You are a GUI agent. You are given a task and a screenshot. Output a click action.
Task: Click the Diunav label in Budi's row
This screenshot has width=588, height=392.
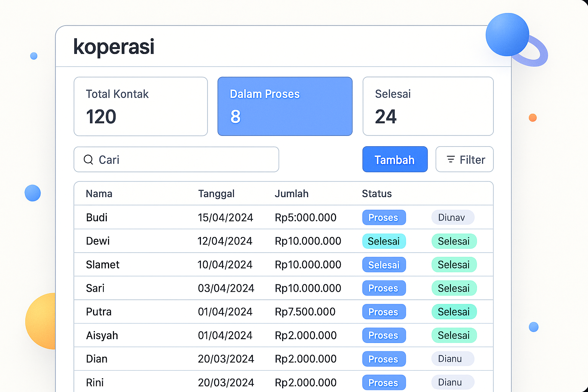point(452,217)
